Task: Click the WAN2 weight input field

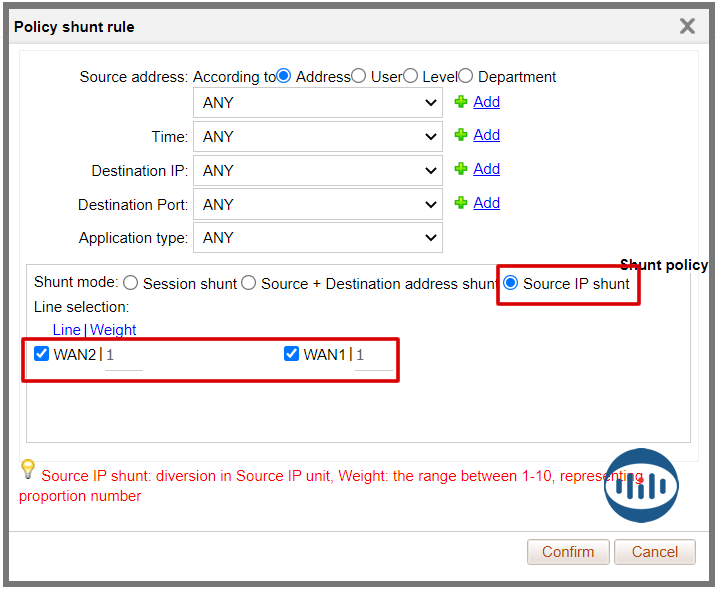Action: pos(124,355)
